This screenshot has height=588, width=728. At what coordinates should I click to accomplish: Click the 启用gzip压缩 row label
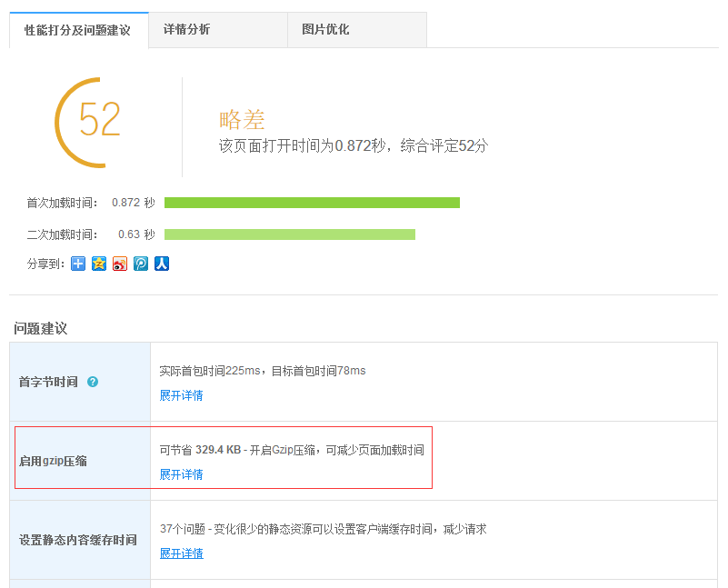point(53,461)
